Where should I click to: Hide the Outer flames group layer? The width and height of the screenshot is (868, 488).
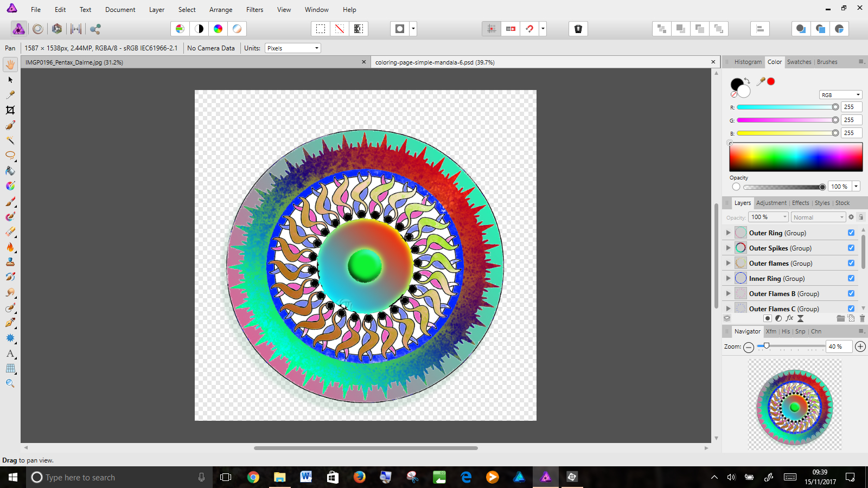pos(851,263)
